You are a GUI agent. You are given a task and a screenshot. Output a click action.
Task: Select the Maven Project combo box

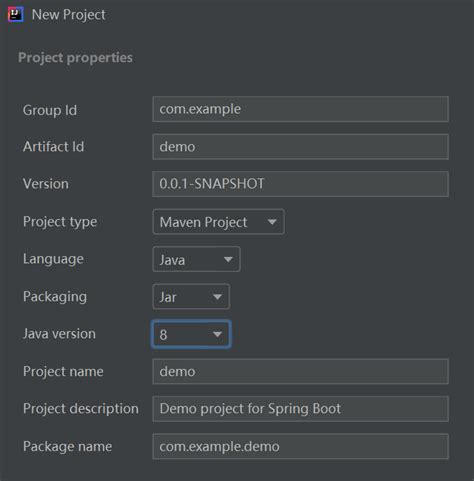[219, 222]
